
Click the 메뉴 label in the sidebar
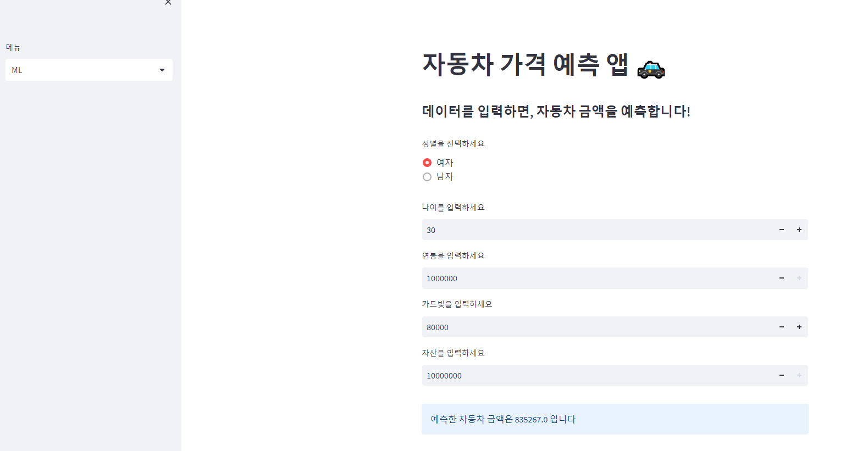click(x=13, y=47)
